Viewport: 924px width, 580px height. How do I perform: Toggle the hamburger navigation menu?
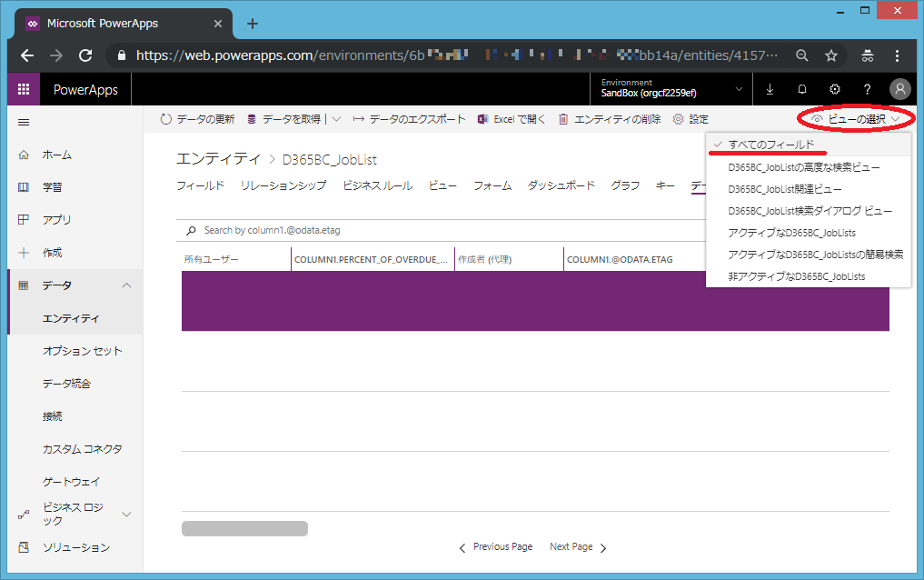click(x=24, y=122)
